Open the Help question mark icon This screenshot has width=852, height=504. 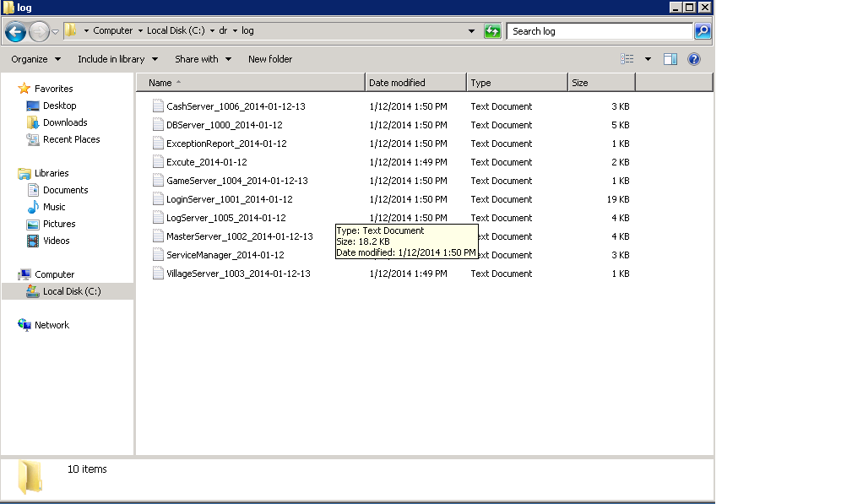(693, 59)
